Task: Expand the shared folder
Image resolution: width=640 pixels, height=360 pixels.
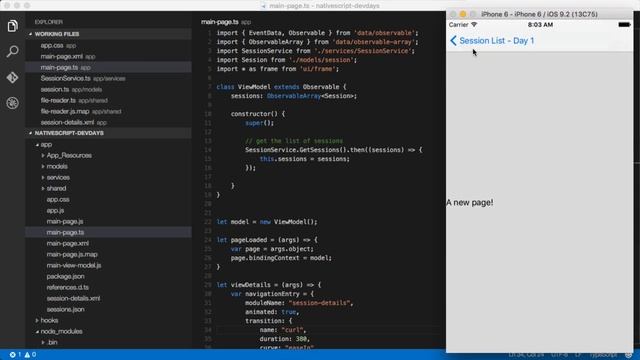Action: click(x=43, y=189)
